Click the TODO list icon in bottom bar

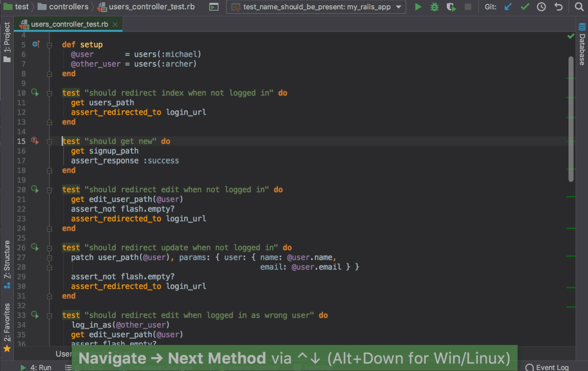(68, 367)
